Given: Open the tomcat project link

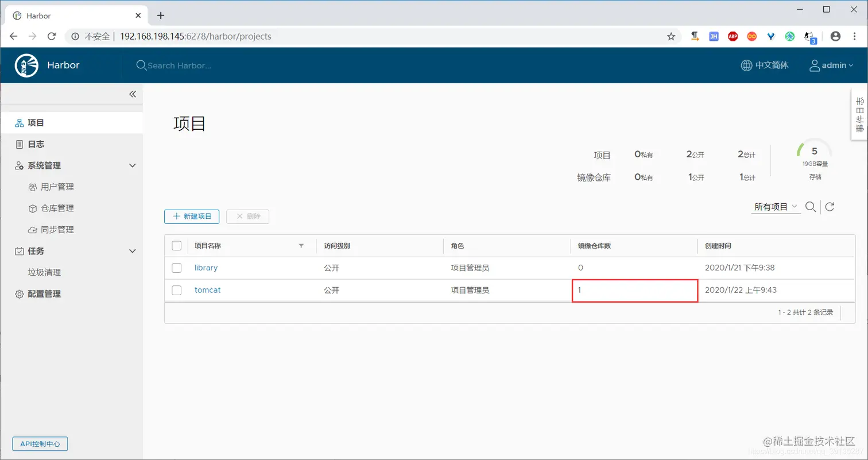Looking at the screenshot, I should tap(207, 290).
